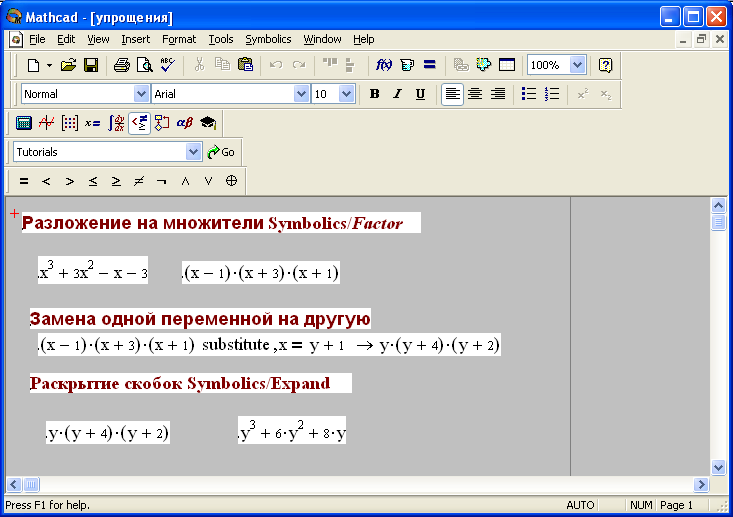733x517 pixels.
Task: Click the Cut scissors icon
Action: 200,65
